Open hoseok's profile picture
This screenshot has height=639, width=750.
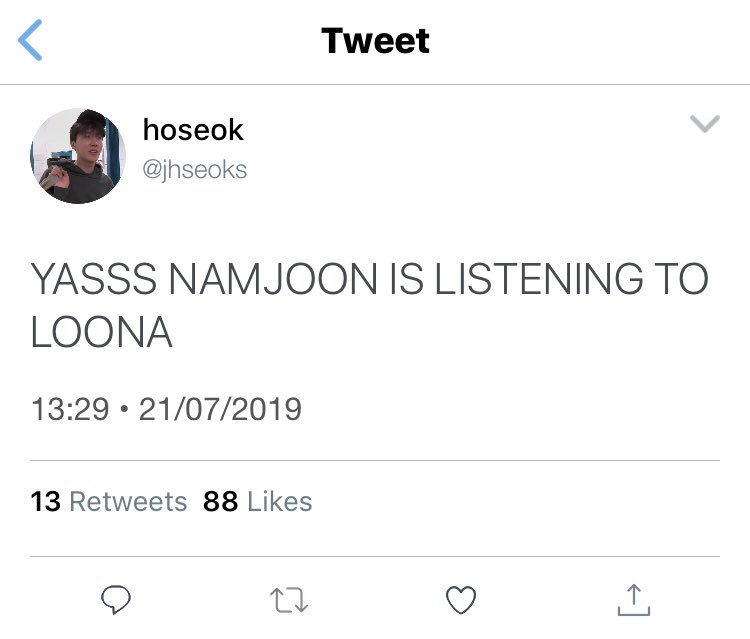tap(78, 156)
